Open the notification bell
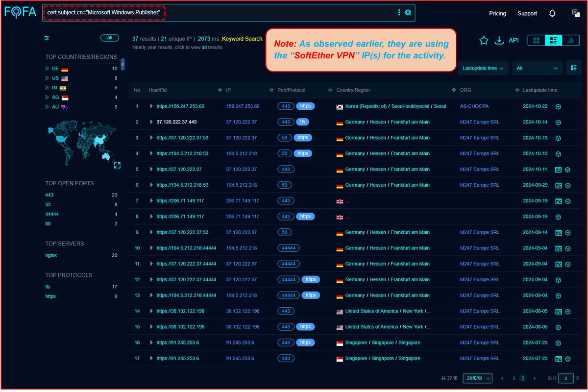 coord(552,13)
